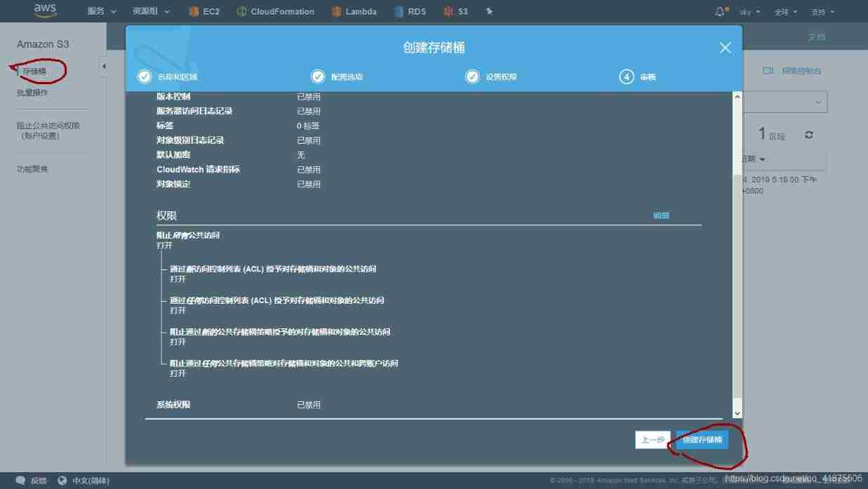This screenshot has height=489, width=868.
Task: Open the notifications bell
Action: 720,11
